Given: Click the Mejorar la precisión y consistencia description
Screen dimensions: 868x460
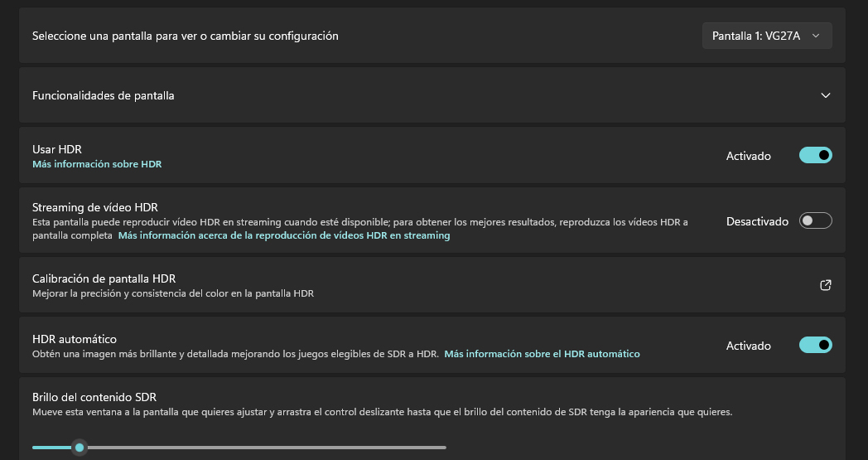Looking at the screenshot, I should [x=173, y=293].
